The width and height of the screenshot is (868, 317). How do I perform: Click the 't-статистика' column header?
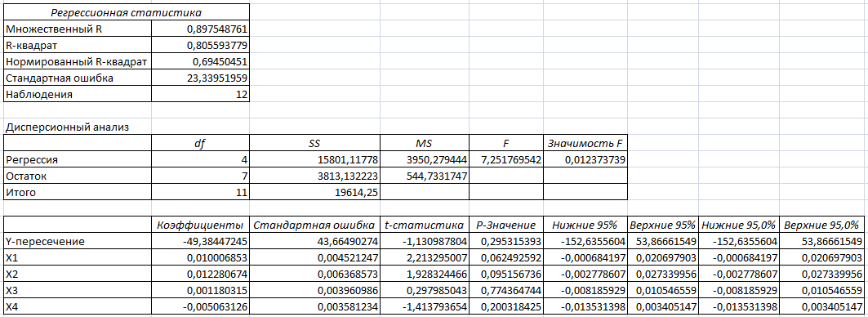[x=424, y=225]
